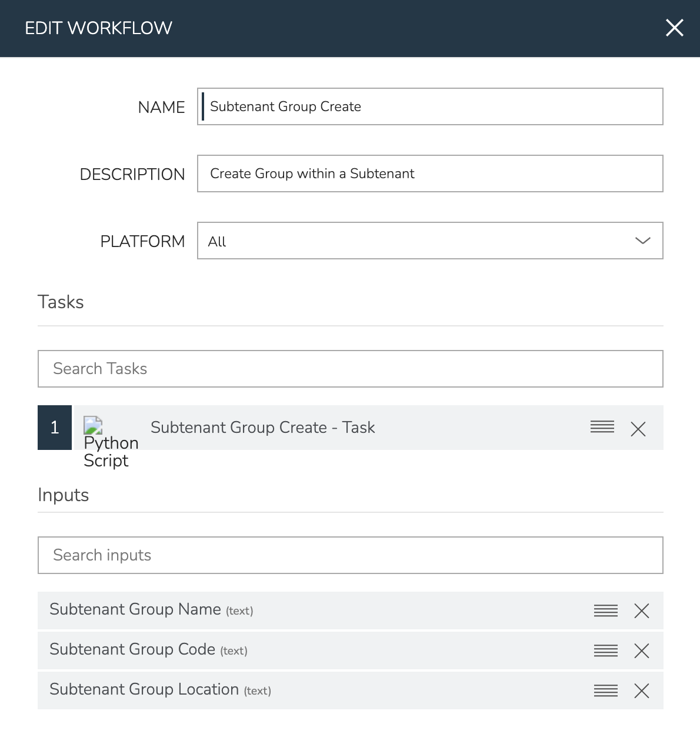Click the Name field containing Subtenant Group Create
The width and height of the screenshot is (700, 734).
(429, 106)
